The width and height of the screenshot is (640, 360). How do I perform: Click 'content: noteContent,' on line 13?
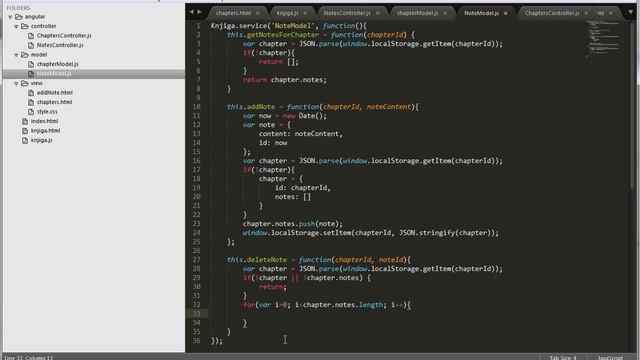click(x=301, y=134)
